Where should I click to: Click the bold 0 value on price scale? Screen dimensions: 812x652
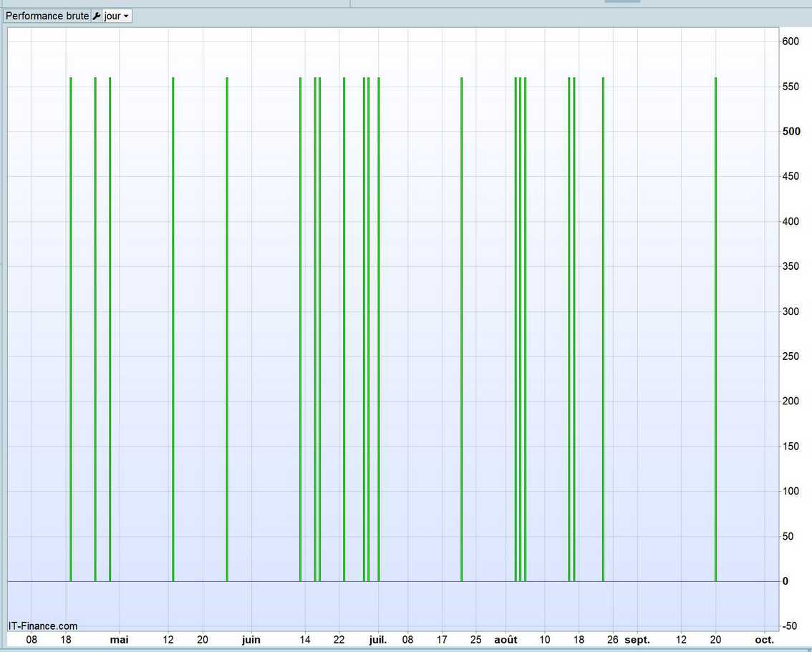pyautogui.click(x=786, y=581)
